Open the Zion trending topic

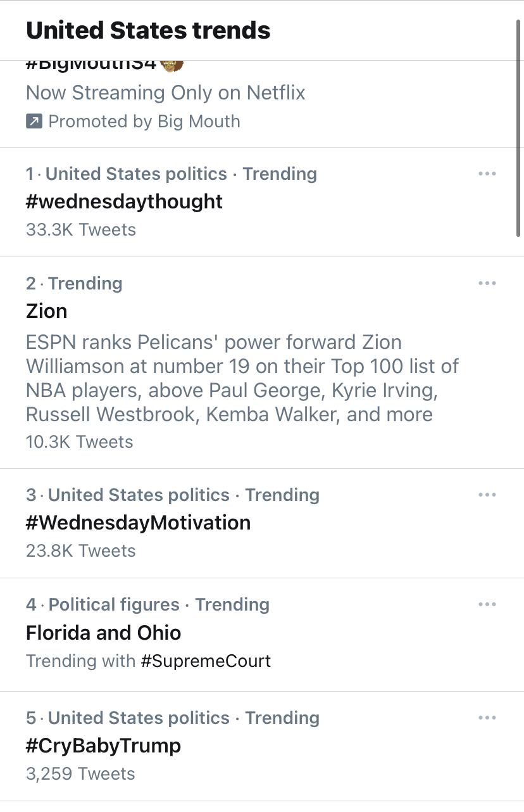tap(46, 311)
